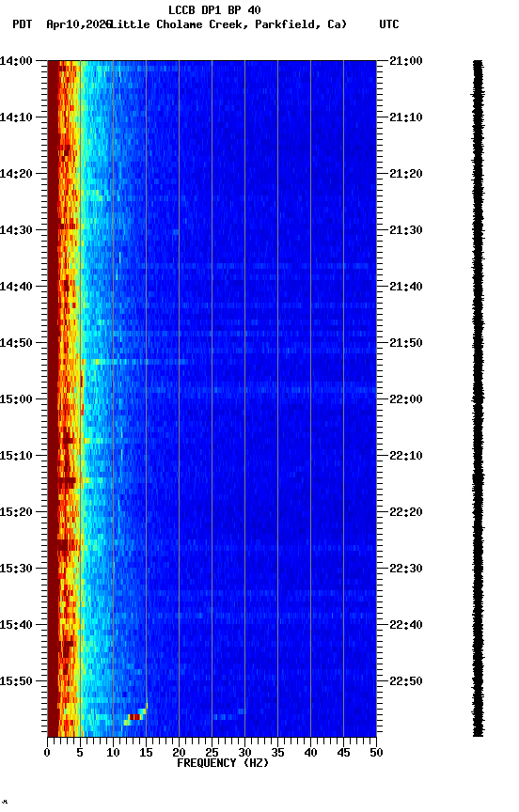Click the '22:30' UTC time label

(406, 570)
